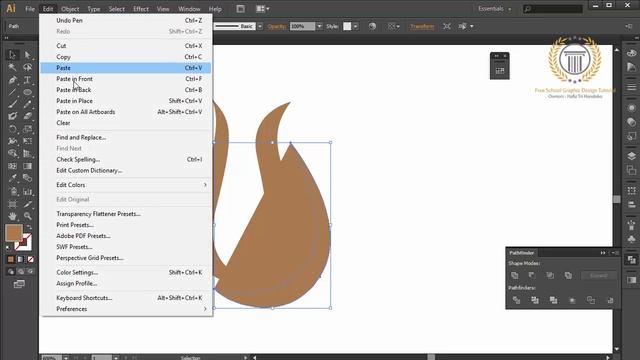The width and height of the screenshot is (640, 360).
Task: Select the Paintbrush tool
Action: tap(12, 104)
